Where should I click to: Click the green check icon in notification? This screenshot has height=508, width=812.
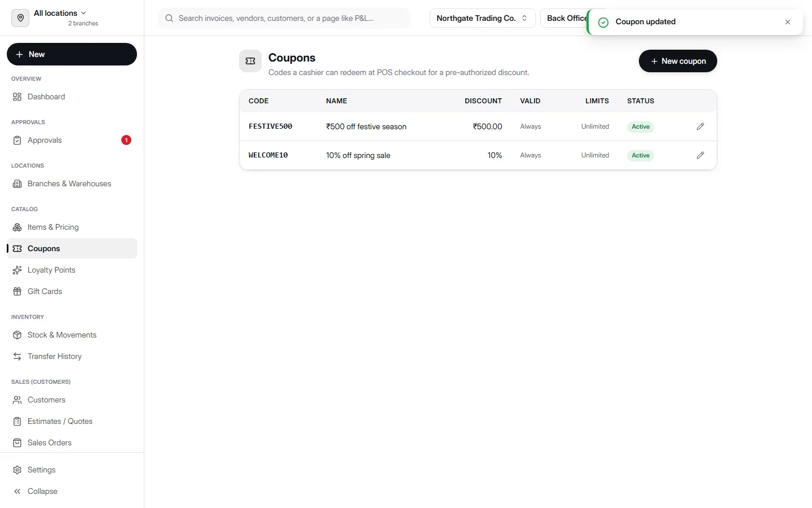pyautogui.click(x=603, y=22)
